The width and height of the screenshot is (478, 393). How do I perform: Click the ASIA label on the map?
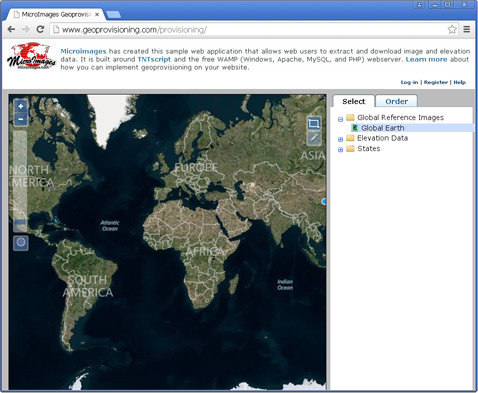(313, 156)
